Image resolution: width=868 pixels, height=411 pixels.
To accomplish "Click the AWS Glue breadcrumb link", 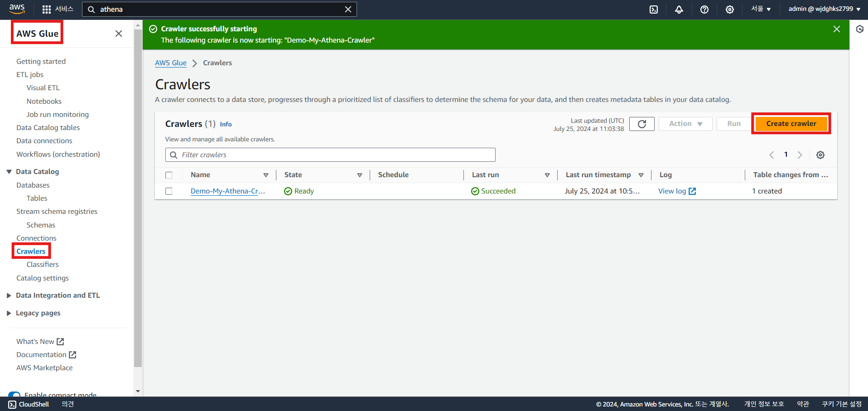I will 171,63.
